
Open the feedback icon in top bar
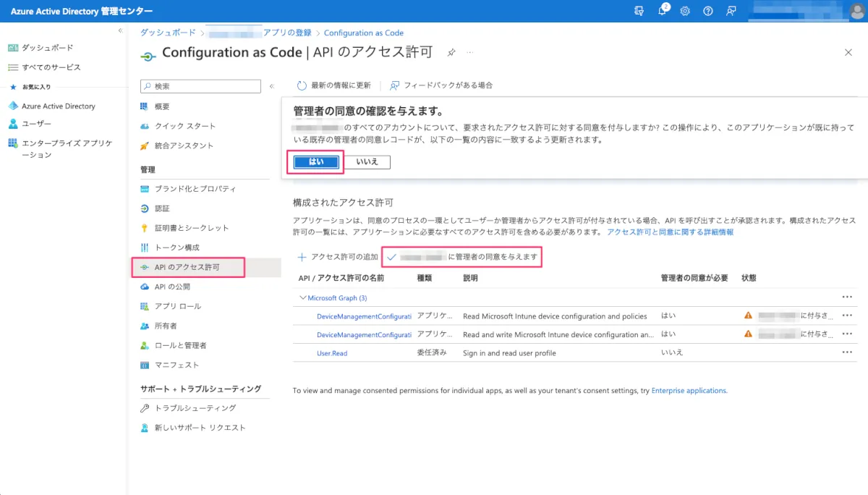(x=731, y=11)
